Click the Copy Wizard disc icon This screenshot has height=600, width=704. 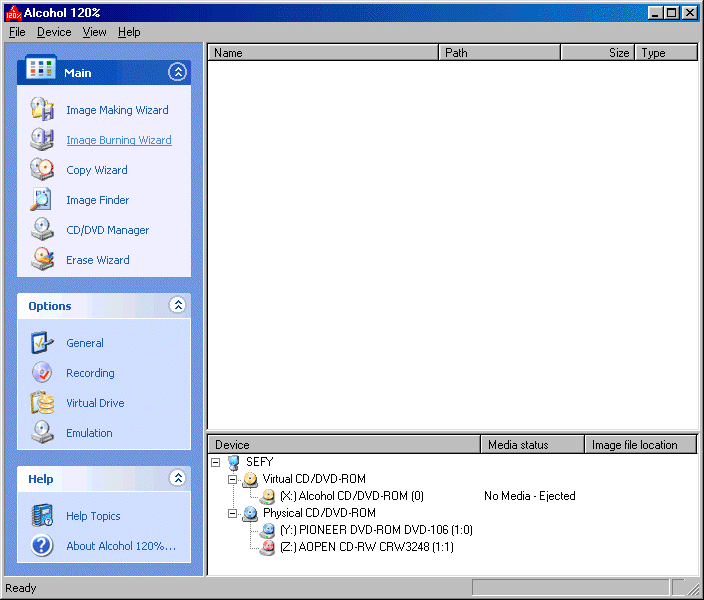[x=42, y=170]
